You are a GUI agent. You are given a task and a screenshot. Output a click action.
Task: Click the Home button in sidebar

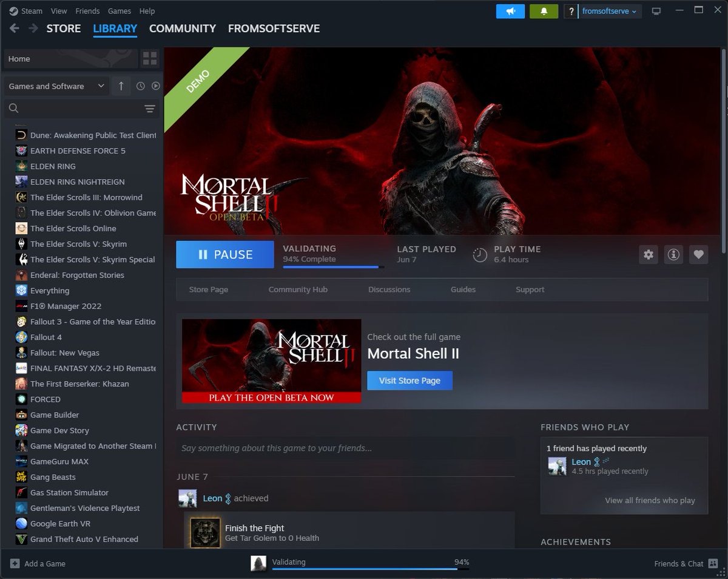click(71, 59)
